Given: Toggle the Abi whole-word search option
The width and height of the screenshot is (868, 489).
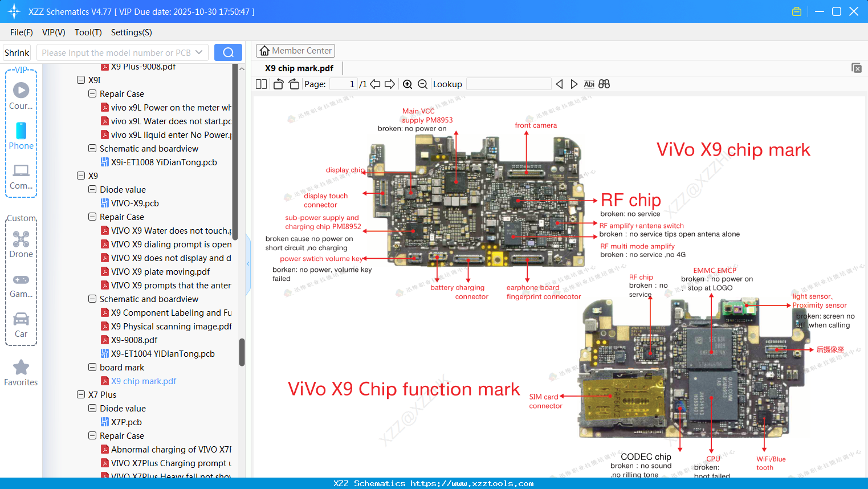Looking at the screenshot, I should [589, 84].
